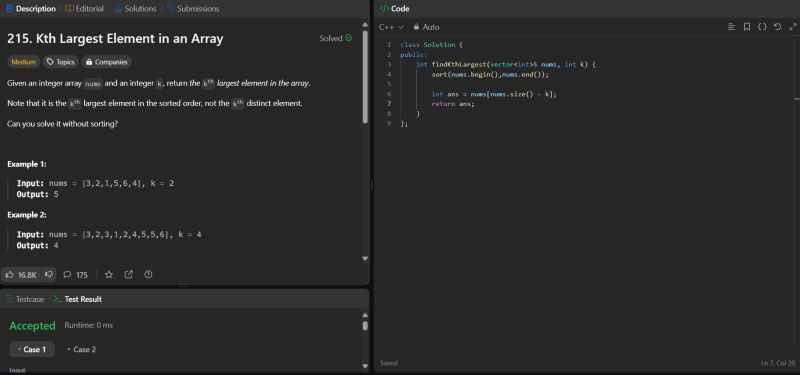Screen dimensions: 800x375
Task: Select the Case 2 button
Action: coord(81,349)
